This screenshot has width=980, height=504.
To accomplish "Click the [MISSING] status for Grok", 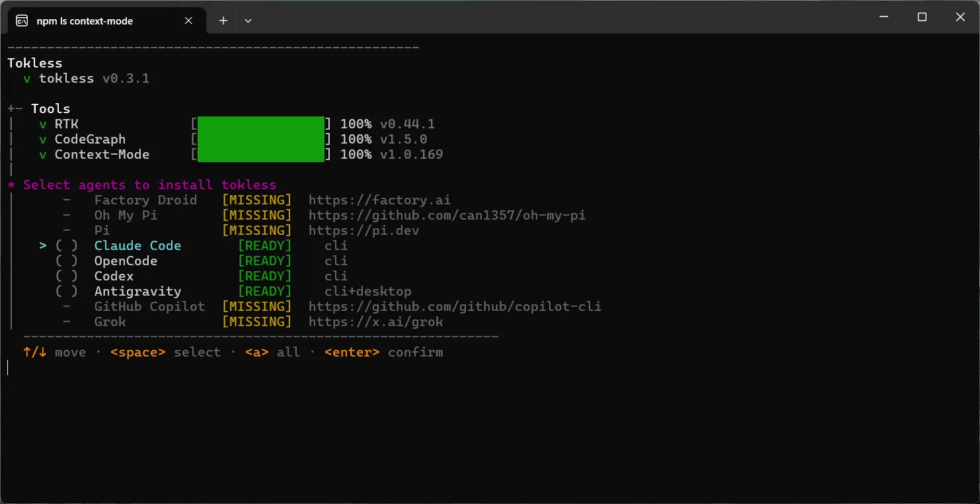I will pos(257,321).
